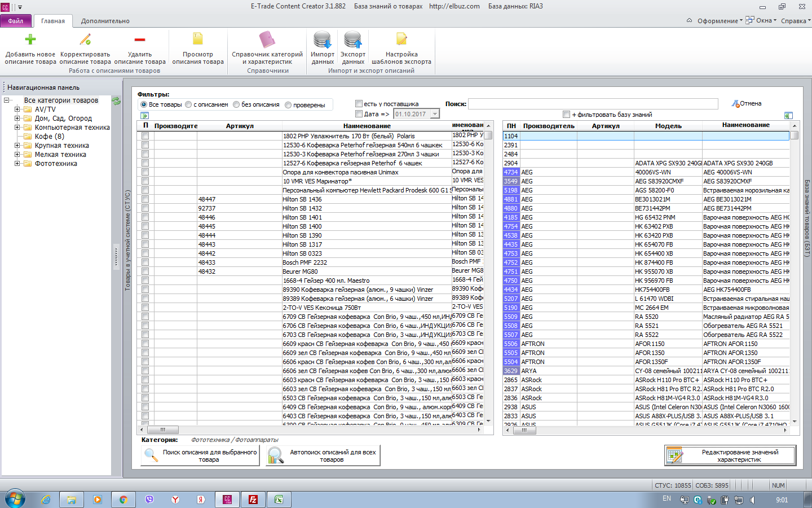Refresh the category tree with green arrows icon
The image size is (812, 508).
click(116, 100)
